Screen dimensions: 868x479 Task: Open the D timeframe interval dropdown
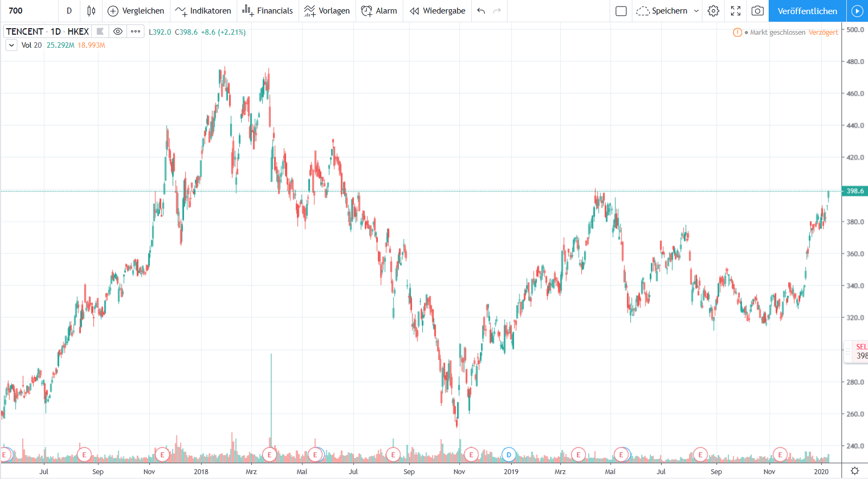(69, 11)
